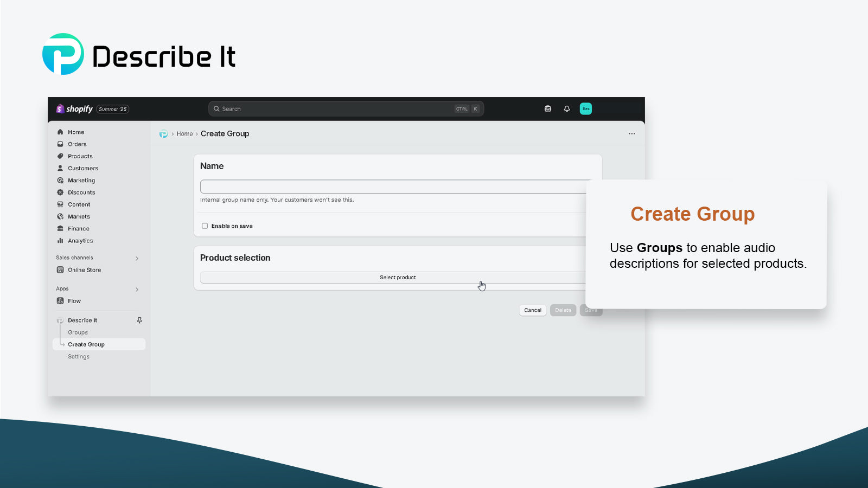The height and width of the screenshot is (488, 868).
Task: Open the Products section
Action: pyautogui.click(x=80, y=156)
